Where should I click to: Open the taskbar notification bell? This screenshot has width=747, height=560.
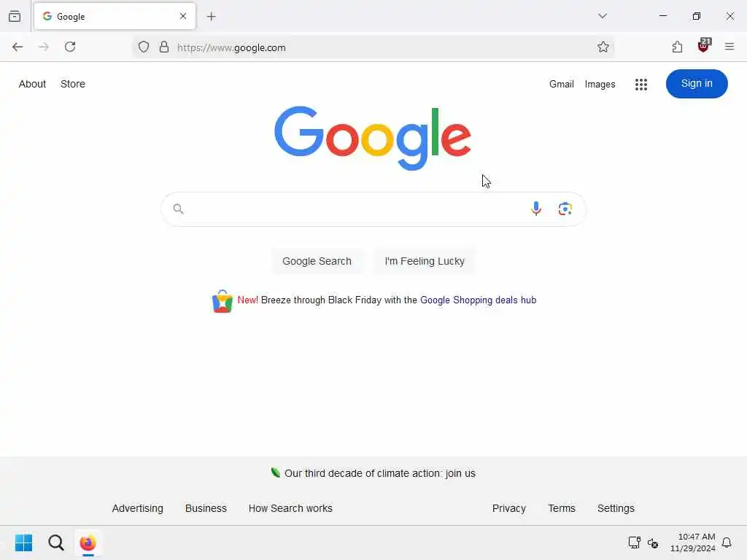coord(726,542)
